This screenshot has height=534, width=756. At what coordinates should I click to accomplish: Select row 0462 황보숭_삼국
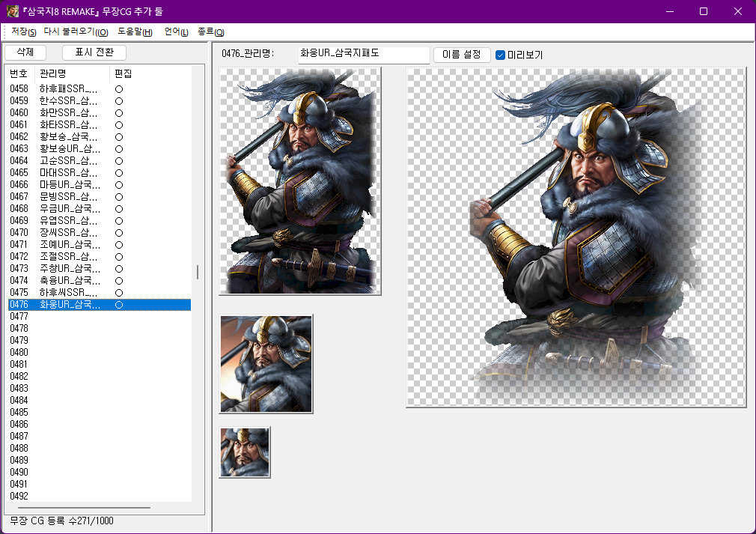(x=100, y=137)
